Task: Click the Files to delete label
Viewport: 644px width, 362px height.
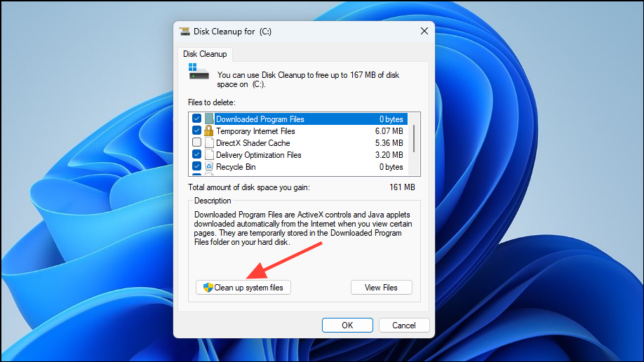Action: [212, 102]
